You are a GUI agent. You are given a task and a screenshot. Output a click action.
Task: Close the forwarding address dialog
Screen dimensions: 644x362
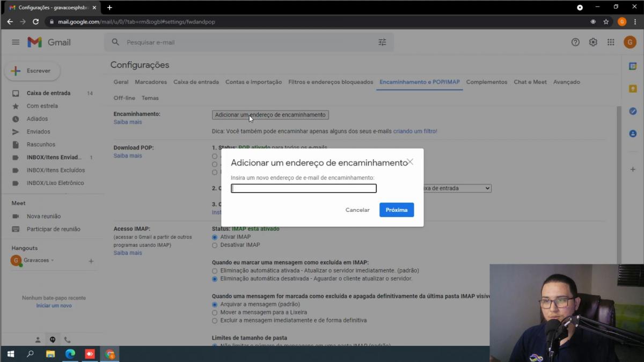(x=410, y=162)
